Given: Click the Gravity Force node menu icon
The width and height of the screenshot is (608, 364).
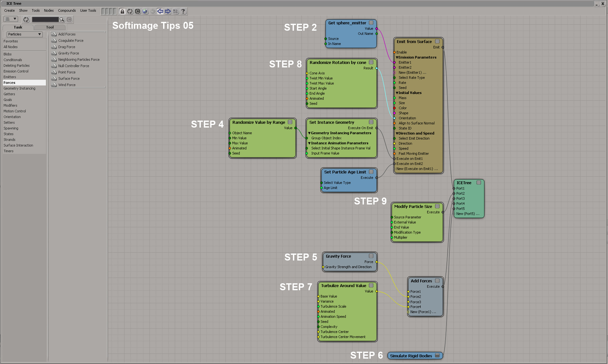Looking at the screenshot, I should 371,256.
